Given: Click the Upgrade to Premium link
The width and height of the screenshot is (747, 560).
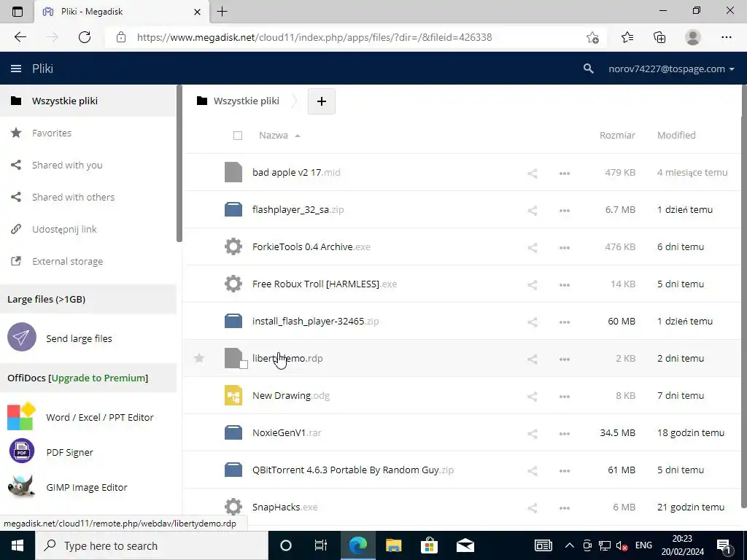Looking at the screenshot, I should point(99,378).
